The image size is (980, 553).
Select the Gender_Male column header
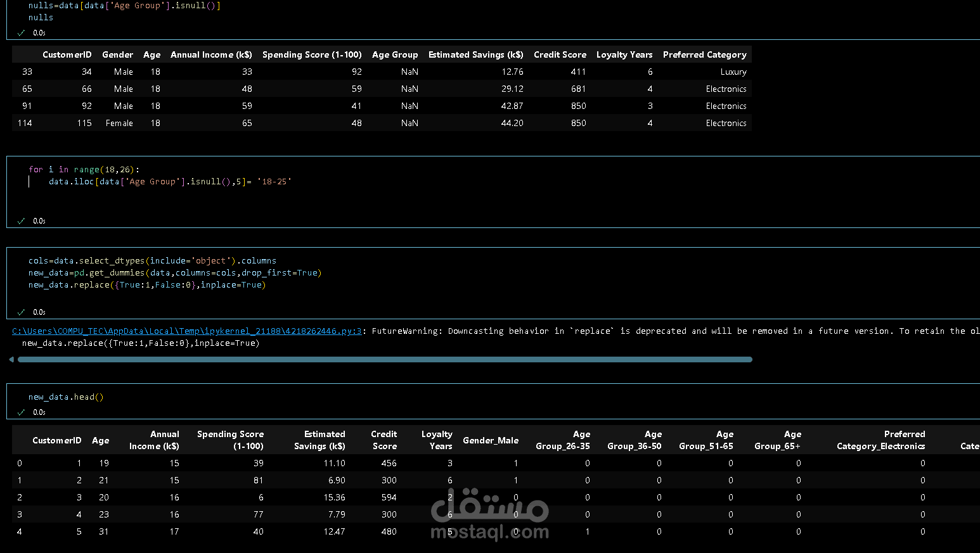coord(491,441)
